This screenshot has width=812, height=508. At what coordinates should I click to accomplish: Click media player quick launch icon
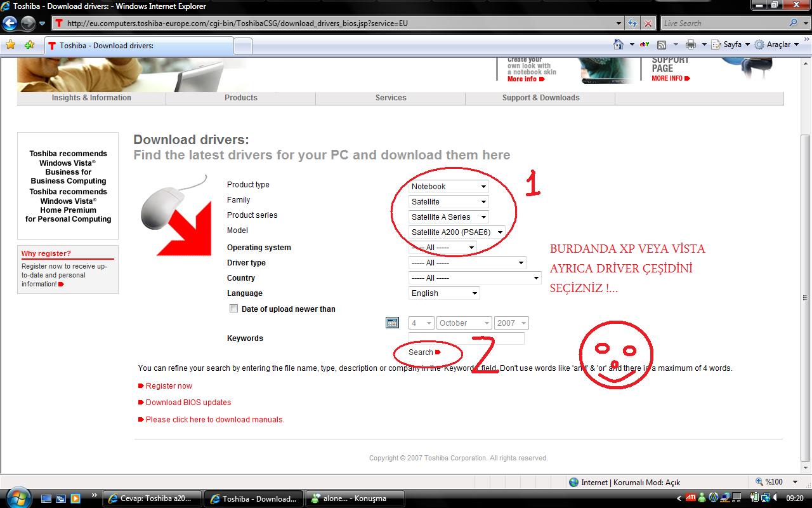click(75, 498)
